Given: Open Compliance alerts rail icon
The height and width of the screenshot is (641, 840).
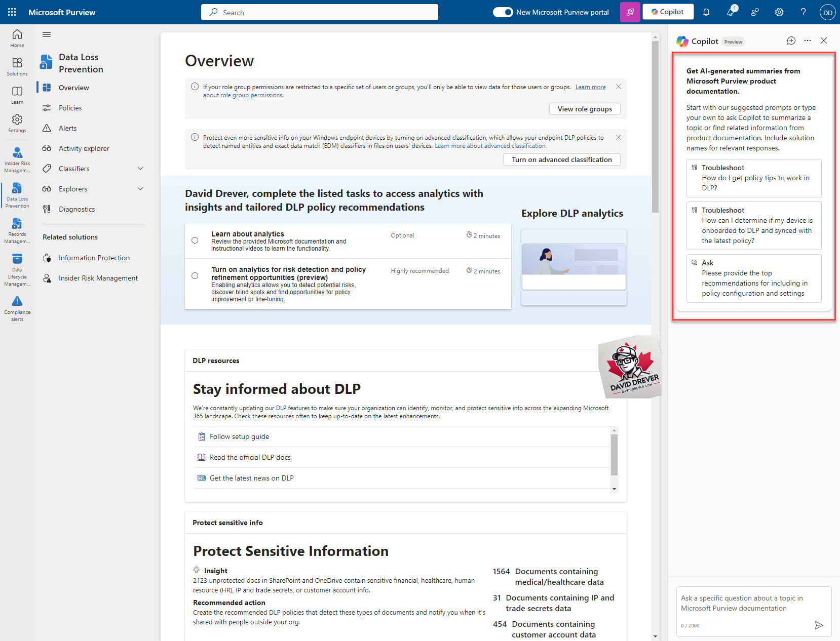Looking at the screenshot, I should click(x=17, y=308).
